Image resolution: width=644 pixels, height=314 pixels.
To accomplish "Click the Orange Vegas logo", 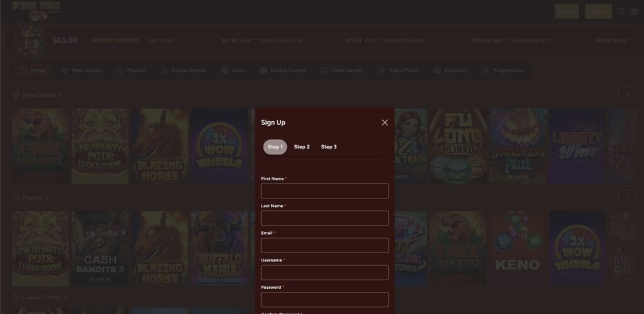I will [x=36, y=8].
